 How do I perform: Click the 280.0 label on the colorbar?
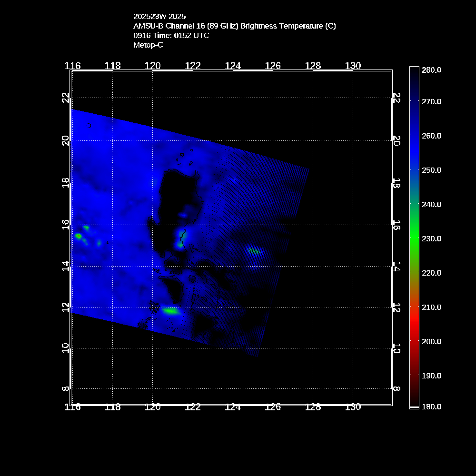[x=432, y=70]
